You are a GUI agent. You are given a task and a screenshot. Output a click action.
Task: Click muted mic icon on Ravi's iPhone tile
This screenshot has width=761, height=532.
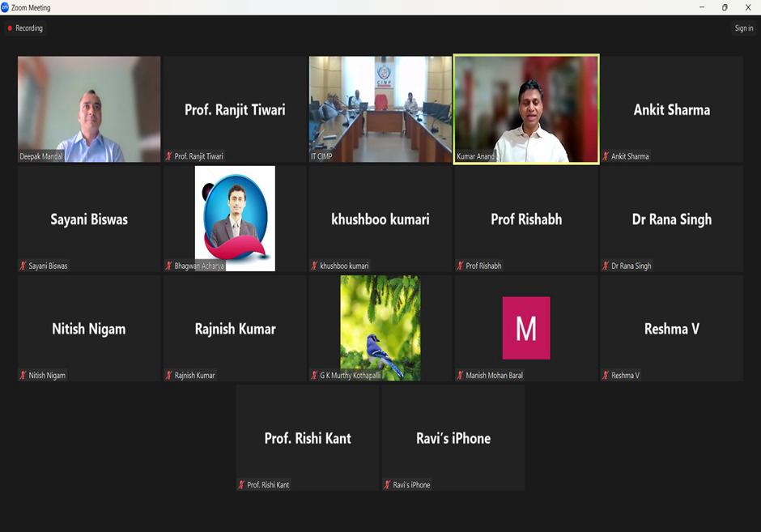point(388,485)
